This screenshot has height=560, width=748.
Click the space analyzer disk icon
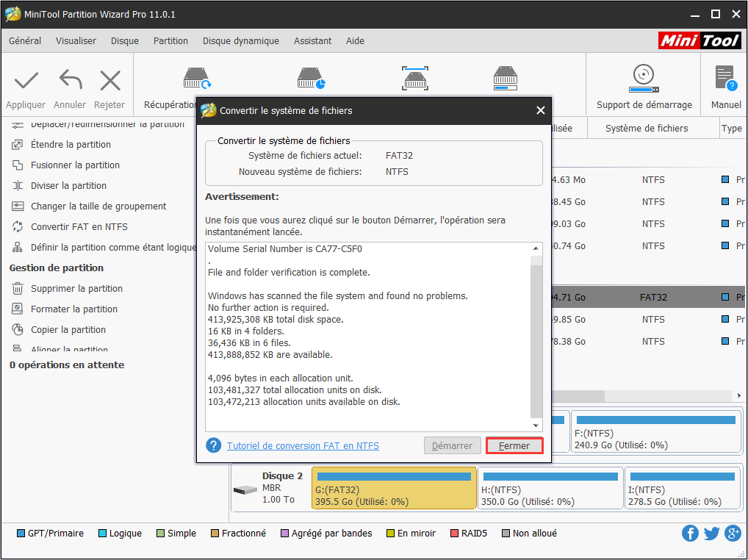coord(506,78)
